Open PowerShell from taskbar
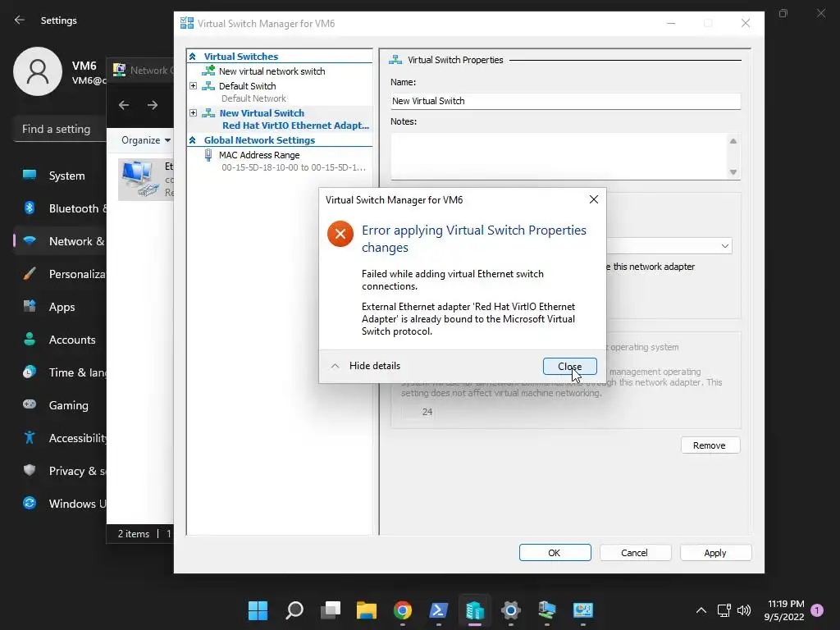Image resolution: width=840 pixels, height=630 pixels. tap(439, 610)
